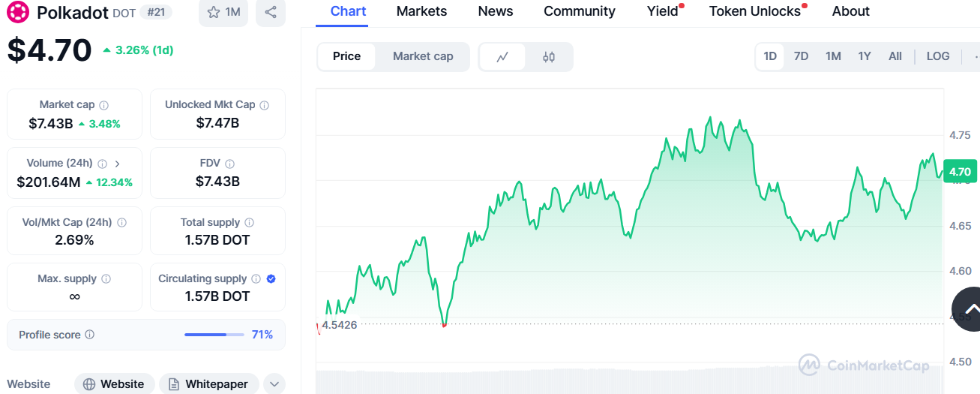Go to the About tab

pos(851,11)
